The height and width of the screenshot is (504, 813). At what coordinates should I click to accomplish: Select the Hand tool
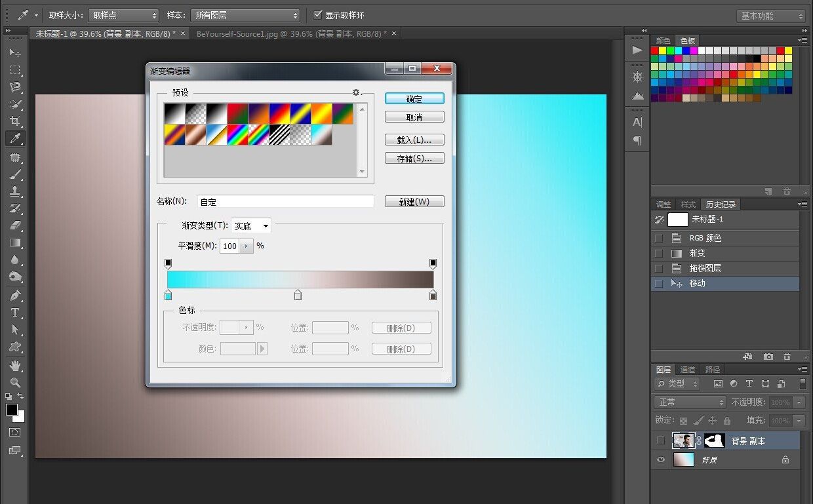pyautogui.click(x=15, y=366)
